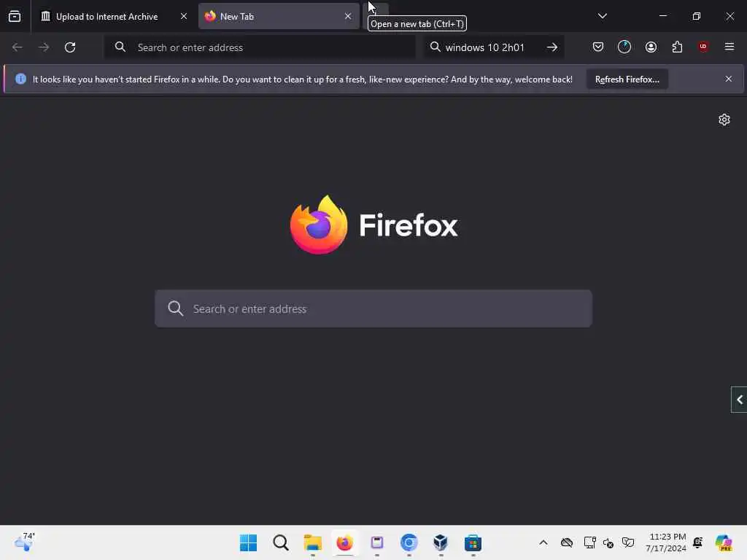The height and width of the screenshot is (560, 747).
Task: Click the cloud sync tray icon
Action: pos(566,542)
